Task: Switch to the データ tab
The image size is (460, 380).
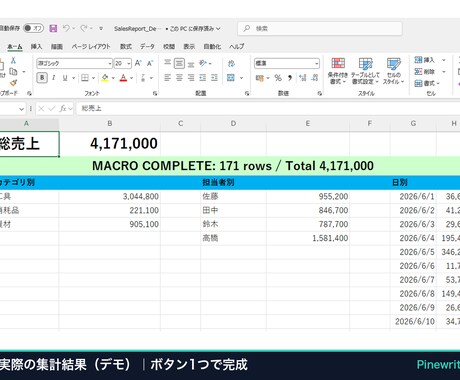Action: point(147,47)
